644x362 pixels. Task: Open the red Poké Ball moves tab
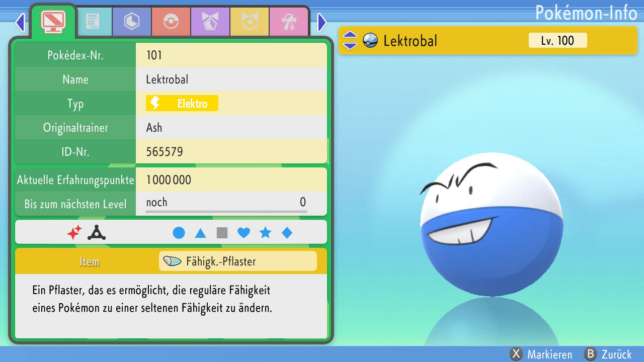171,22
